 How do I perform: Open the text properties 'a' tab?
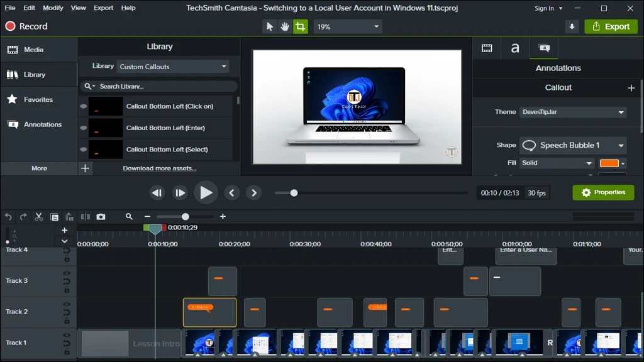point(514,48)
